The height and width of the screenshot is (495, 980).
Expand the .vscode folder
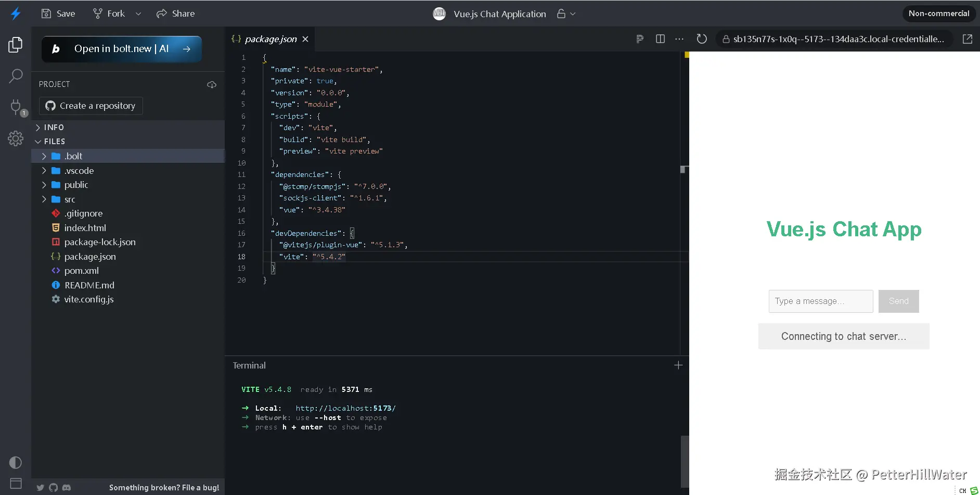[128, 171]
